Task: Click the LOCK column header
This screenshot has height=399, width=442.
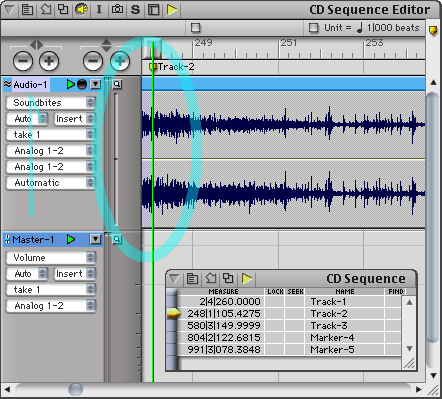Action: tap(275, 292)
